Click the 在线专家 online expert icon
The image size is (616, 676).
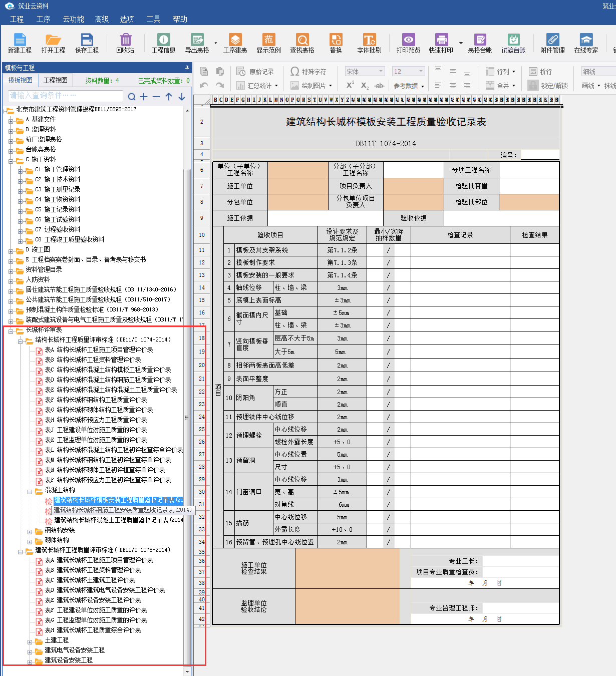point(586,43)
